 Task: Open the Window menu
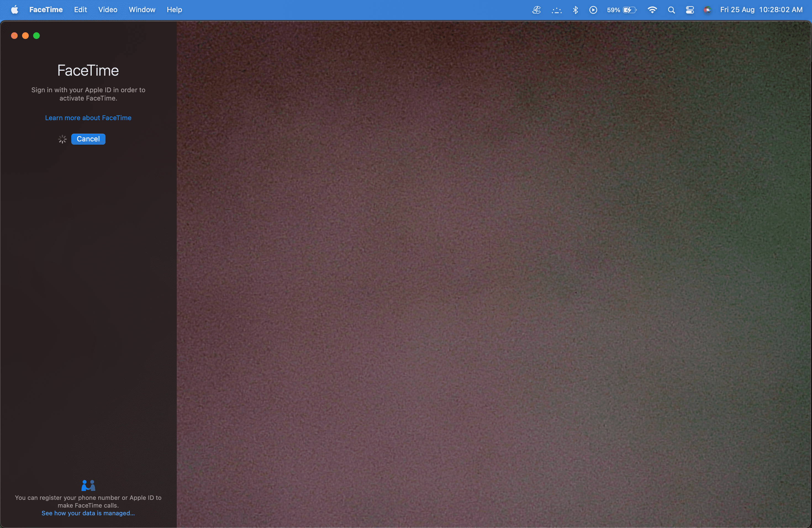click(142, 10)
